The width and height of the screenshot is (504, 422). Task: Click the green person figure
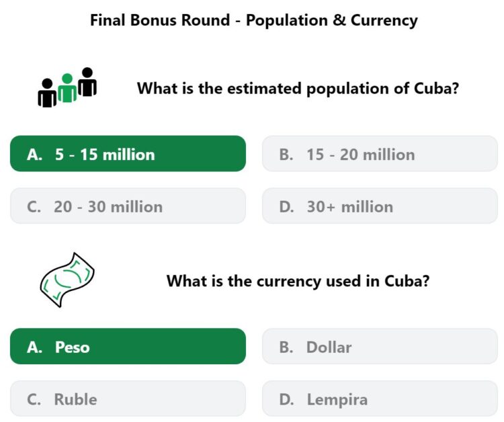point(67,88)
